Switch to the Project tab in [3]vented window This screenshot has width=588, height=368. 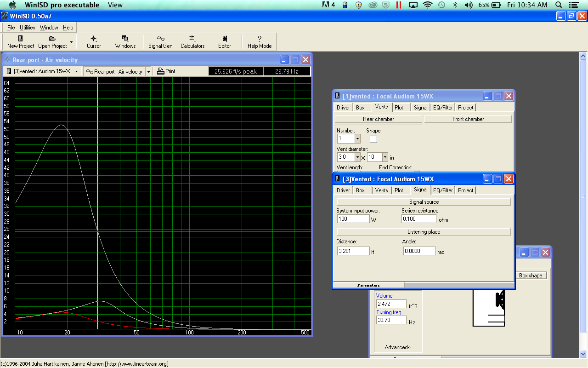465,190
